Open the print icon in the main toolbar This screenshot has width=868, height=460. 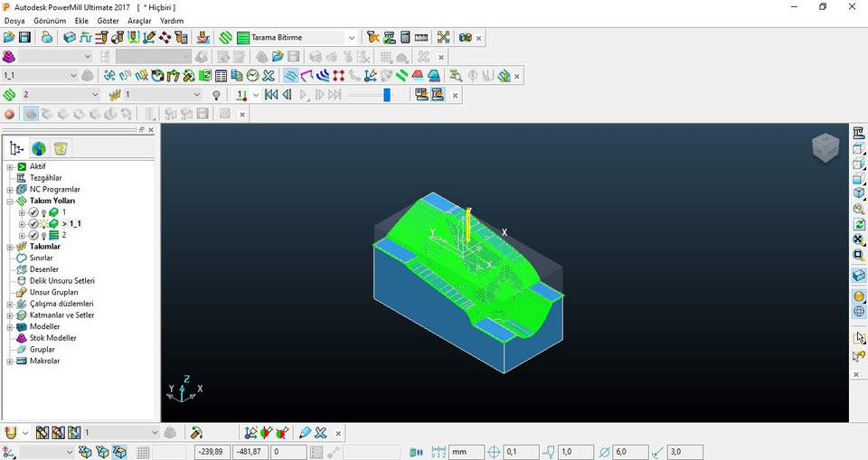[x=47, y=37]
